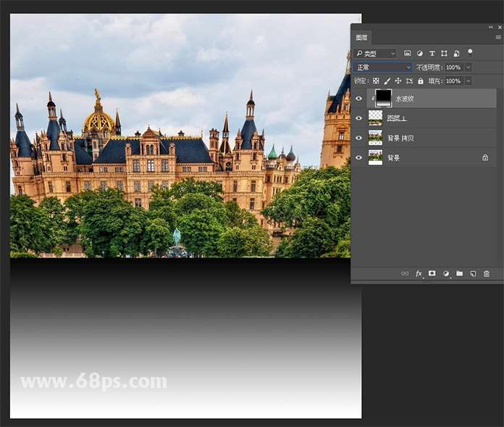Create a new layer group
This screenshot has height=427, width=504.
459,273
